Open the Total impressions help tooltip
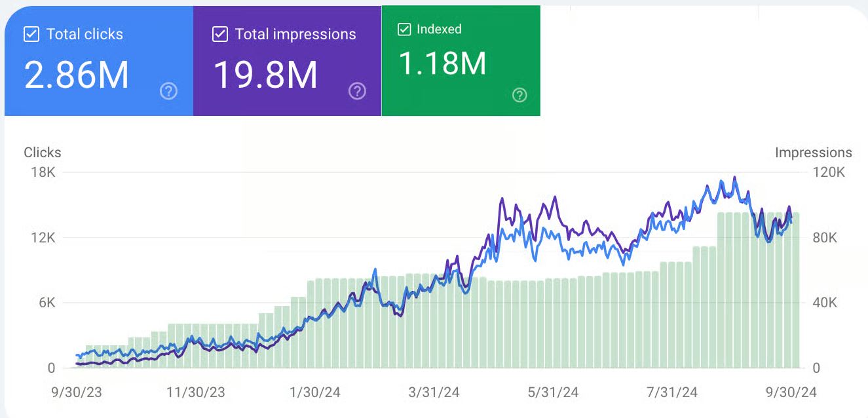Viewport: 868px width, 418px height. point(357,92)
